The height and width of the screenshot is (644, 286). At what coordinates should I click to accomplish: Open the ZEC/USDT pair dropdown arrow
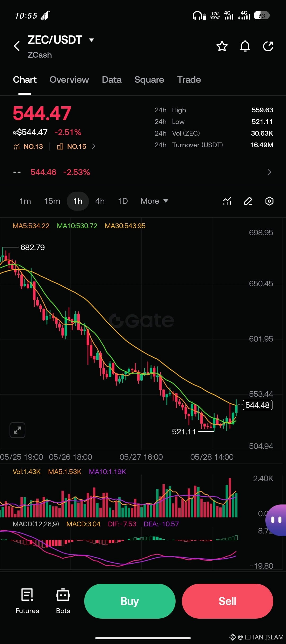(x=92, y=40)
